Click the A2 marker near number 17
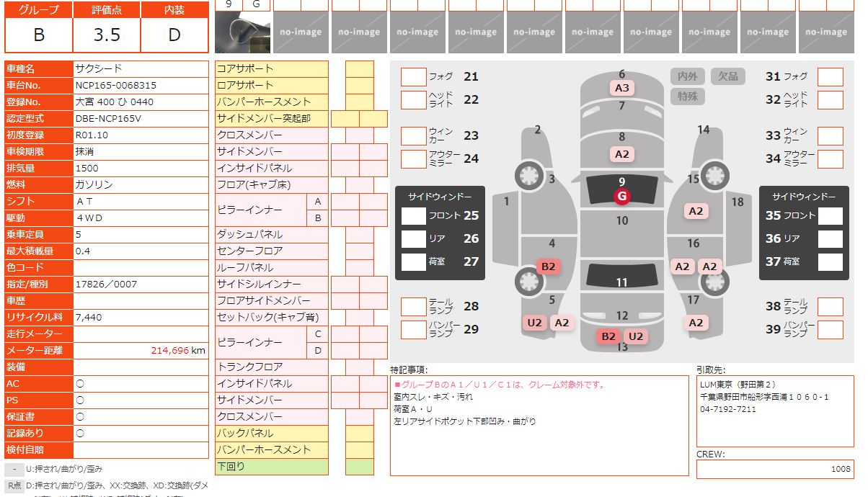Screen dimensions: 868x497 [695, 323]
